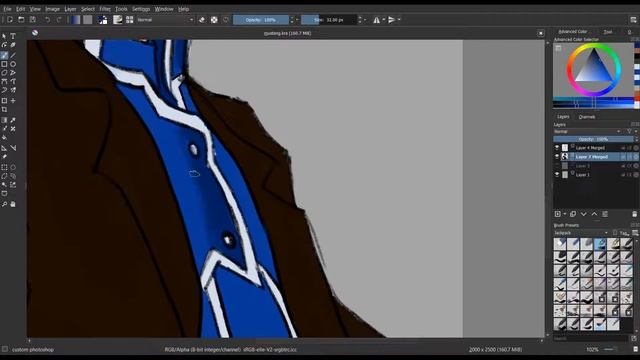Click the foreground/background color swatch
The width and height of the screenshot is (640, 360).
pyautogui.click(x=102, y=20)
